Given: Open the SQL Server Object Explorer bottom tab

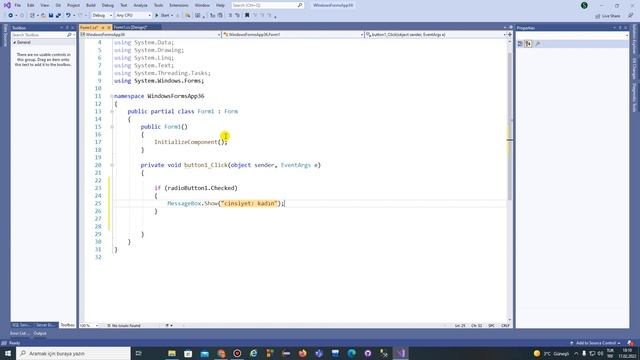Looking at the screenshot, I should 21,325.
